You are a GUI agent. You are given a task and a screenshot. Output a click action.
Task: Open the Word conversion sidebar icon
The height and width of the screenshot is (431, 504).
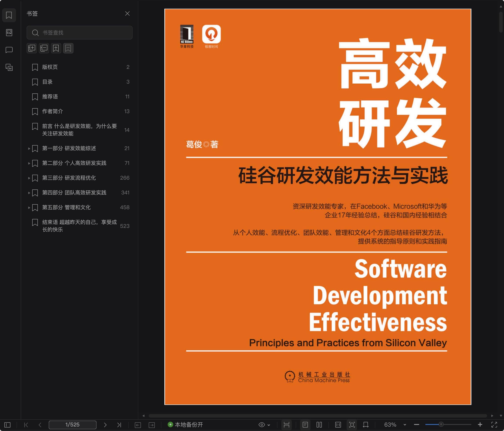click(9, 67)
